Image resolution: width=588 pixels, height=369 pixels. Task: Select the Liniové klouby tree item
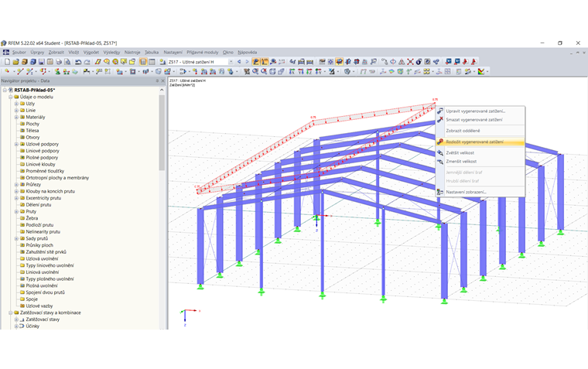click(40, 164)
